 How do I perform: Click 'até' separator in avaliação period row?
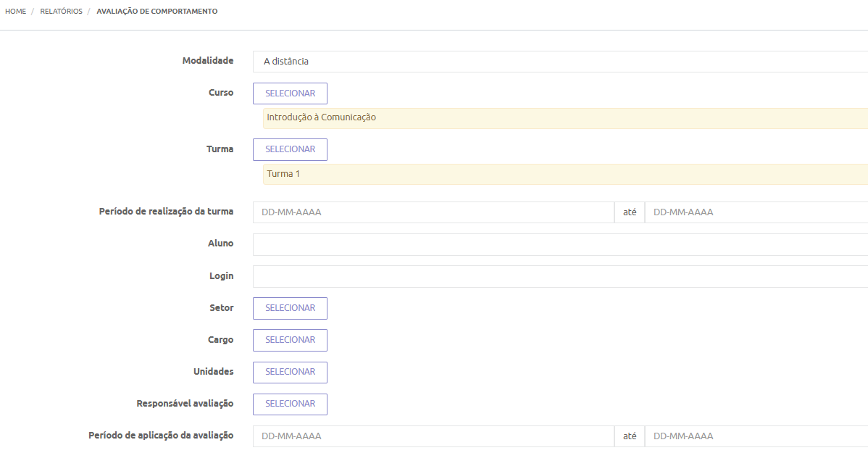pyautogui.click(x=630, y=436)
